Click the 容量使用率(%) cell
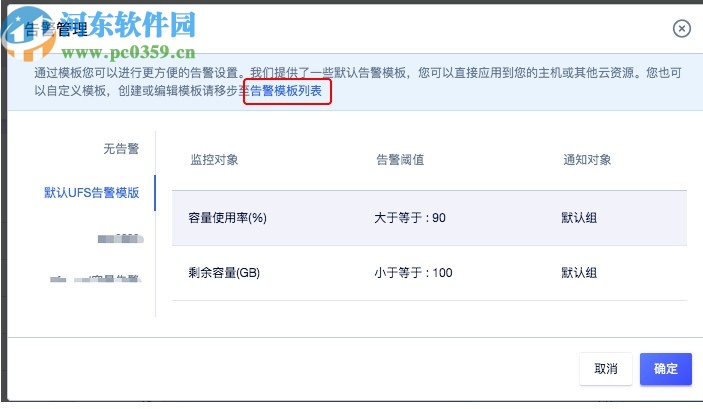703x409 pixels. (x=227, y=218)
